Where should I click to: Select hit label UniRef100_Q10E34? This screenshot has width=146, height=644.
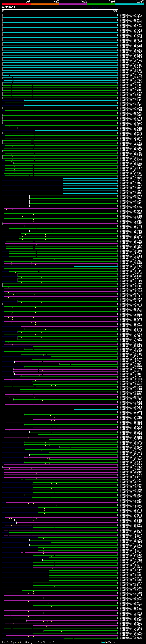(131, 37)
